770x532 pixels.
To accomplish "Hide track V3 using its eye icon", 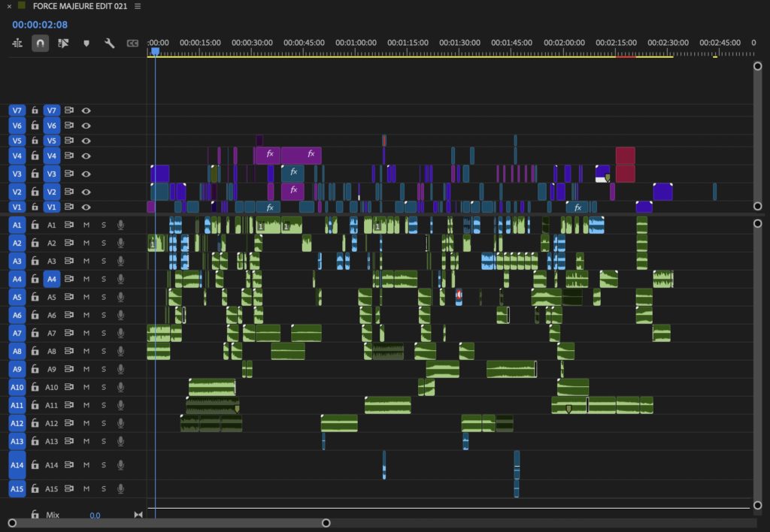I will coord(86,174).
